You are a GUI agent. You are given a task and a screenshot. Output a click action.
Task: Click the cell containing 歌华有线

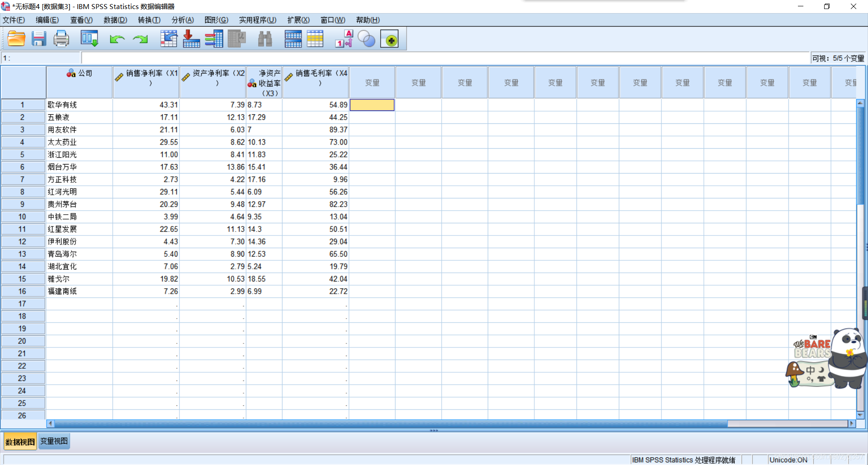tap(79, 105)
